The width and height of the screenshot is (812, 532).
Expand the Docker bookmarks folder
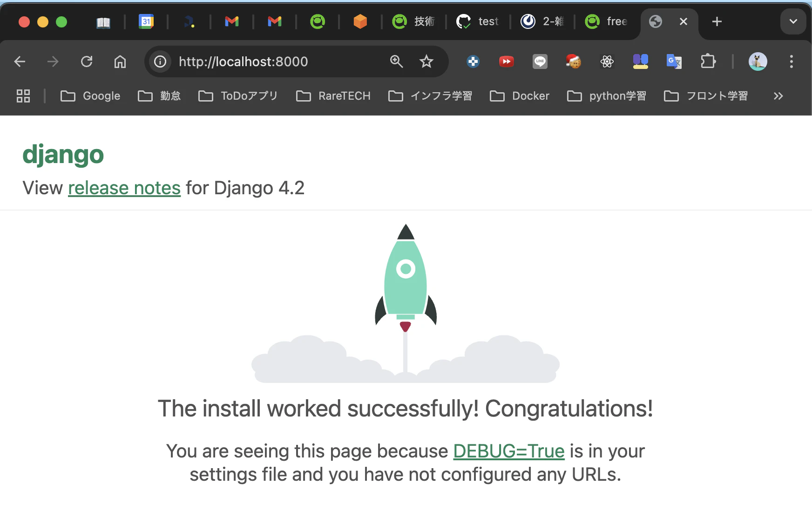(x=520, y=96)
